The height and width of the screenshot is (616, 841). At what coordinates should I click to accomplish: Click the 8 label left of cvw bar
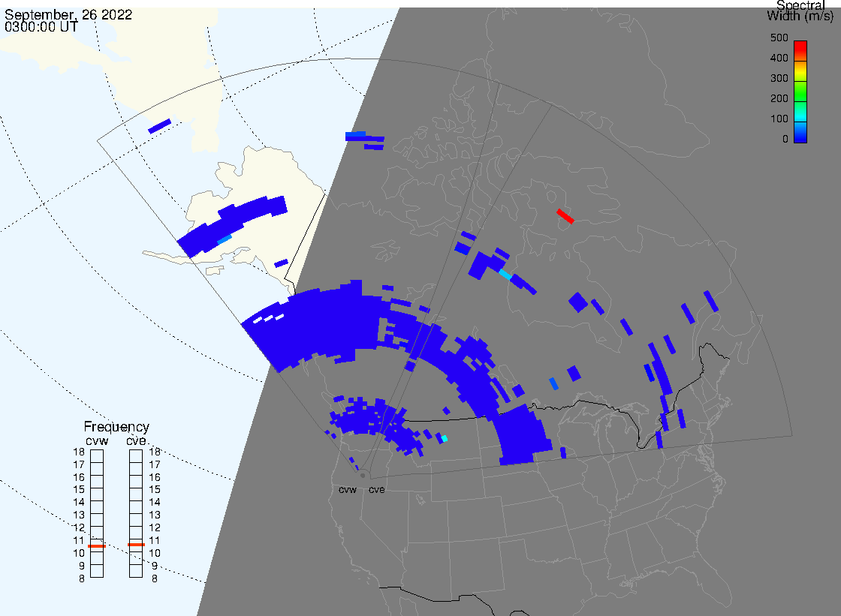(82, 579)
